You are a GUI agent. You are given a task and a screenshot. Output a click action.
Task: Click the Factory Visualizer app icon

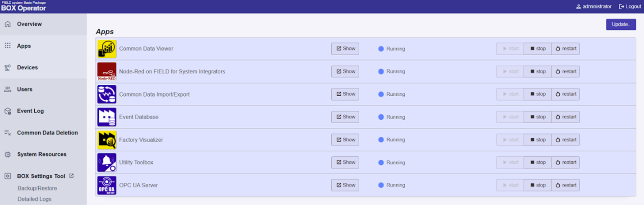(x=107, y=140)
